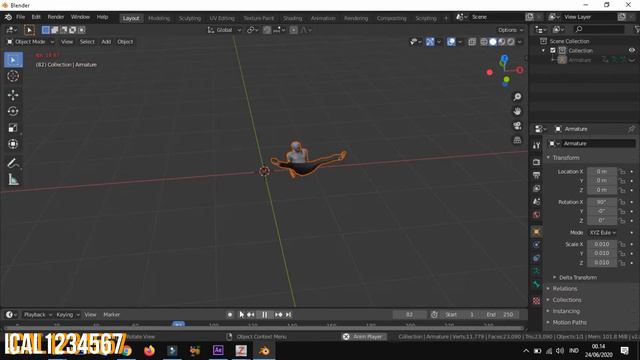Open the Object Mode dropdown

click(x=30, y=42)
